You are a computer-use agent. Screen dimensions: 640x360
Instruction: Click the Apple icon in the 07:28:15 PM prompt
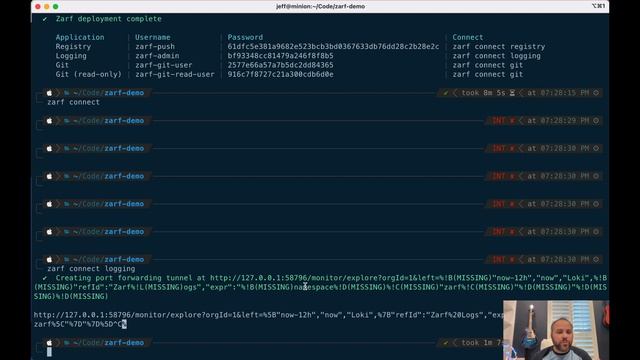[x=49, y=93]
